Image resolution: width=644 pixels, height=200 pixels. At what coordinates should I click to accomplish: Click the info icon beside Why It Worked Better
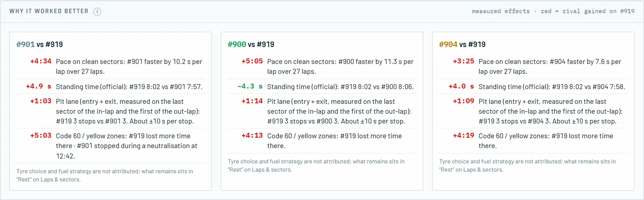(x=97, y=12)
